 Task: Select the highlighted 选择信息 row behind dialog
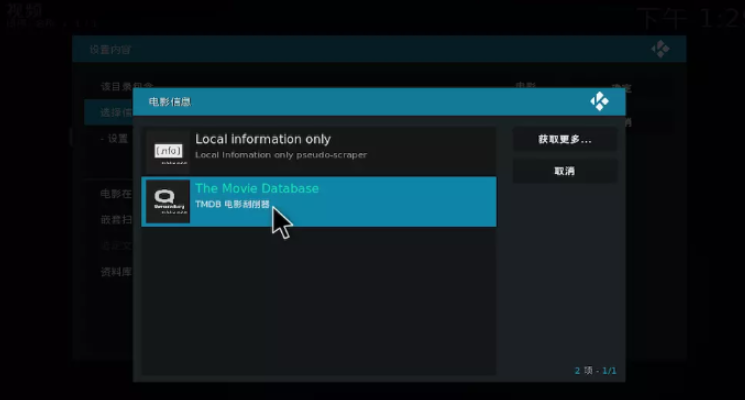tap(108, 113)
